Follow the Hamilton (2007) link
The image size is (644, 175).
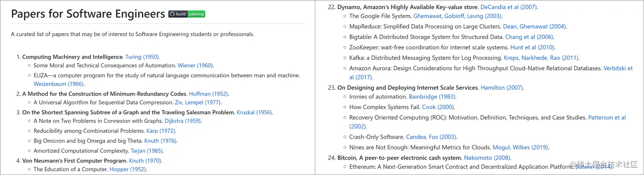click(x=502, y=87)
